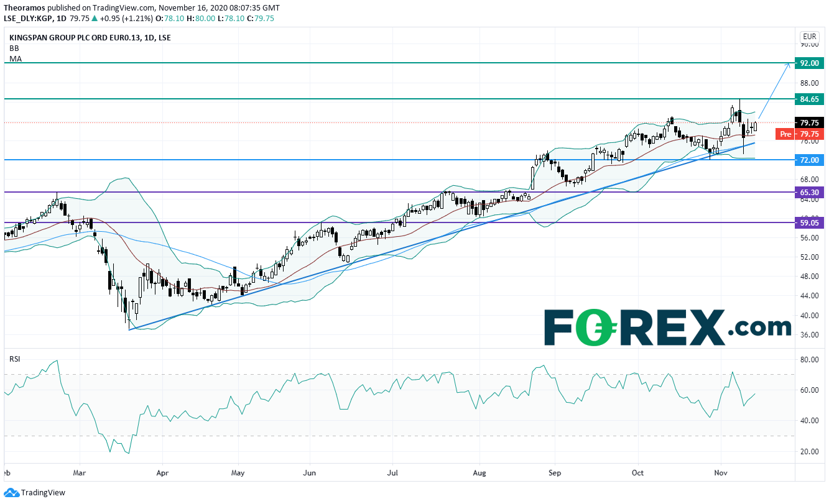829x504 pixels.
Task: Click the red Pre 79.75 price label
Action: coord(800,134)
